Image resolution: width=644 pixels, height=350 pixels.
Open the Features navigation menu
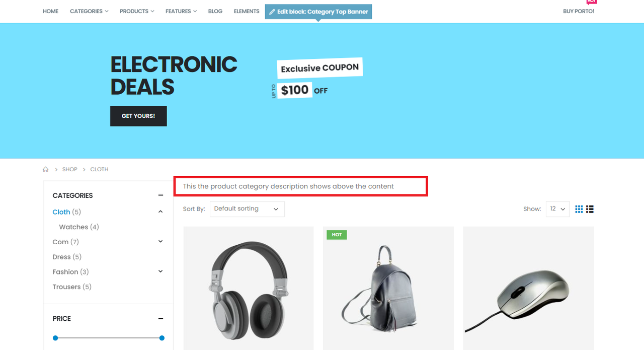pos(181,11)
